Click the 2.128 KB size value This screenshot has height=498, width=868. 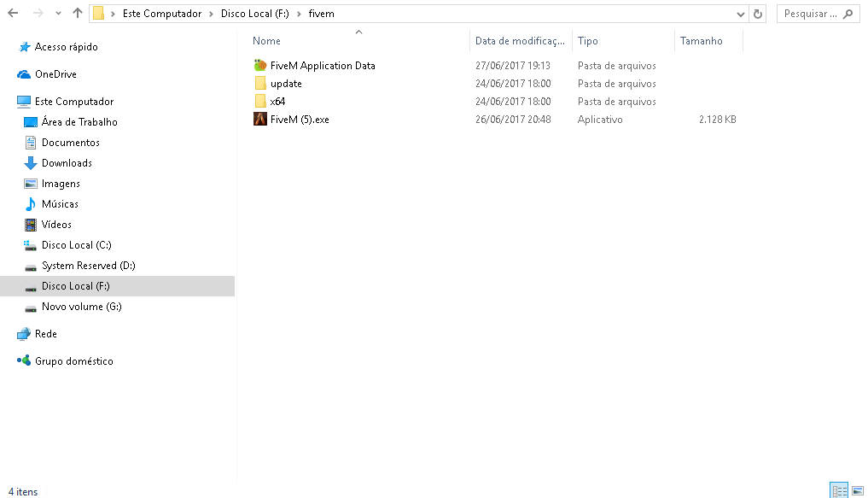[718, 119]
